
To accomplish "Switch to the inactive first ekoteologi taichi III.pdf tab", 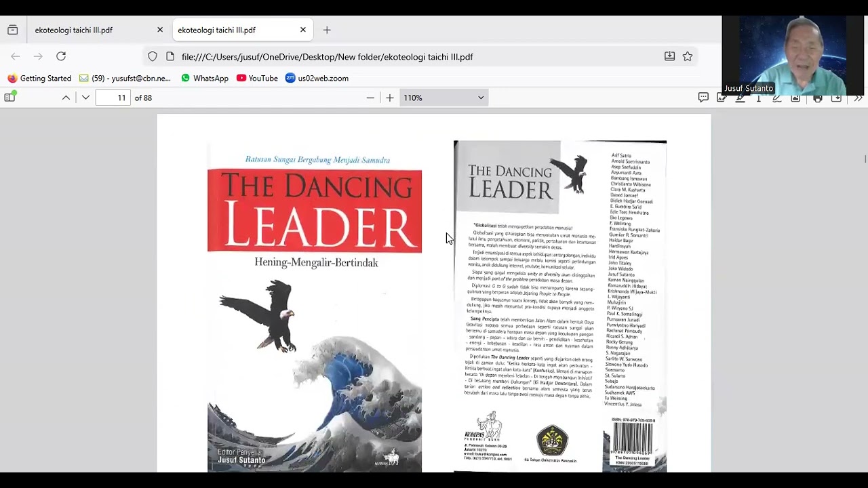I will pyautogui.click(x=94, y=30).
